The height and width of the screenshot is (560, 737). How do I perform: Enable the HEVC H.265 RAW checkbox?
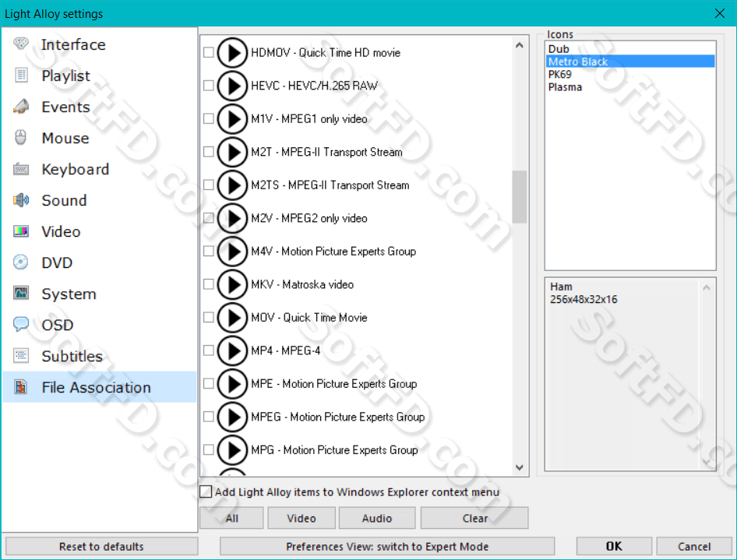pos(209,86)
